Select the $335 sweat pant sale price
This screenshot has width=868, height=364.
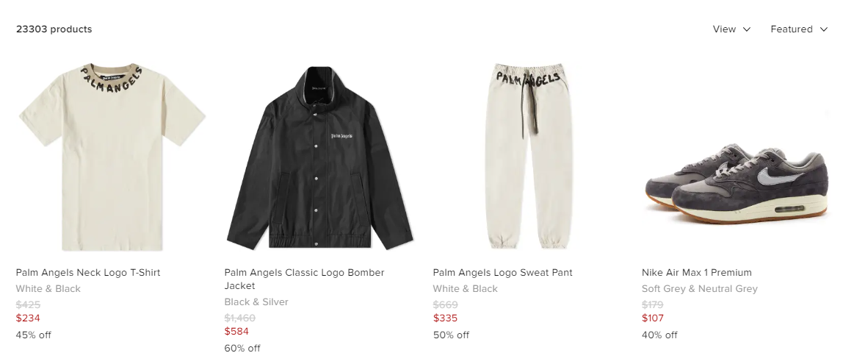tap(445, 318)
